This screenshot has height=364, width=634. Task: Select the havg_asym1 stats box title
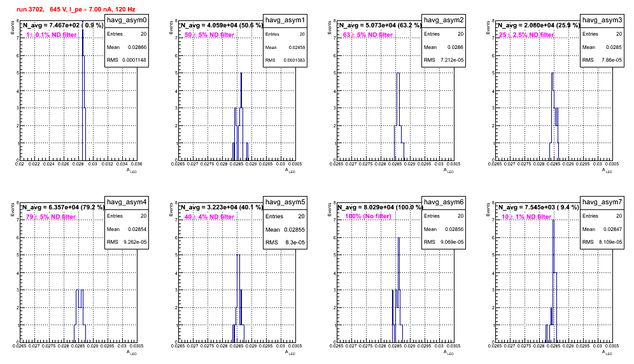(x=285, y=20)
